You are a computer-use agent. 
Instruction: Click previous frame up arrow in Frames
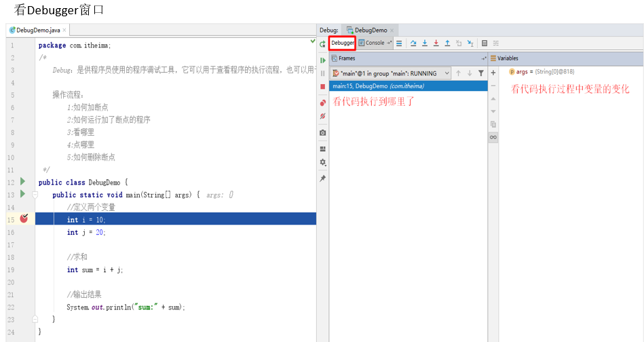tap(458, 73)
